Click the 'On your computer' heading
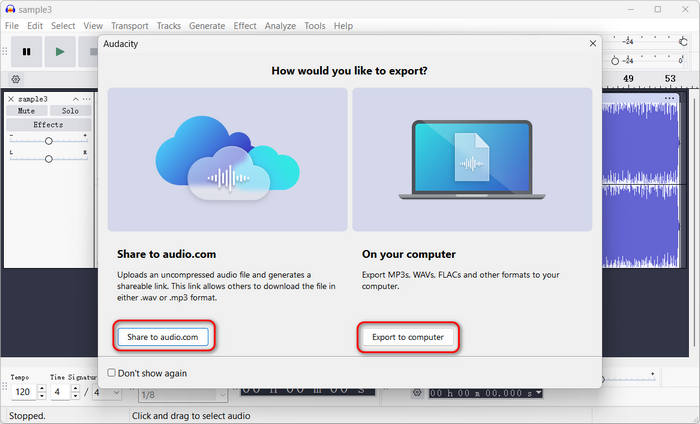This screenshot has width=700, height=424. (409, 254)
